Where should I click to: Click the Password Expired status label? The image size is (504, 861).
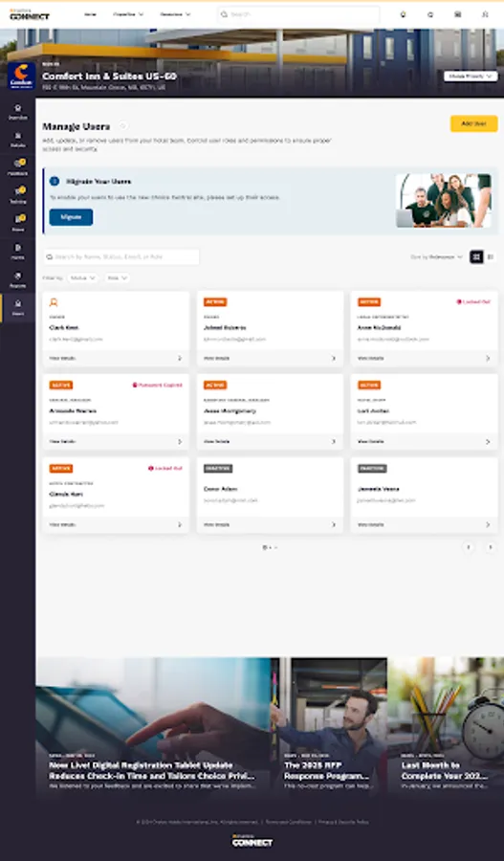click(157, 385)
